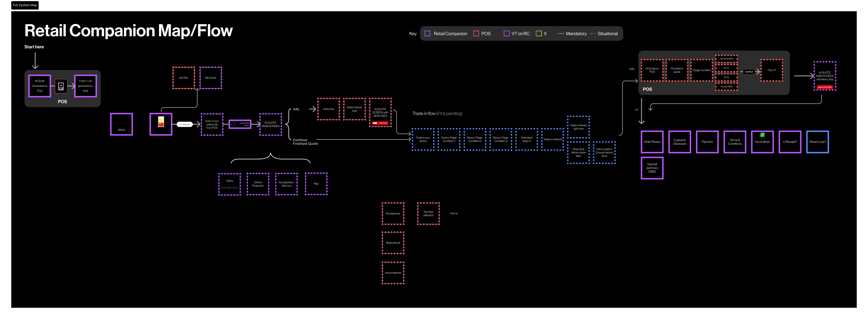Image resolution: width=868 pixels, height=319 pixels.
Task: Select the Device Triage Condition 2 node
Action: pyautogui.click(x=475, y=139)
